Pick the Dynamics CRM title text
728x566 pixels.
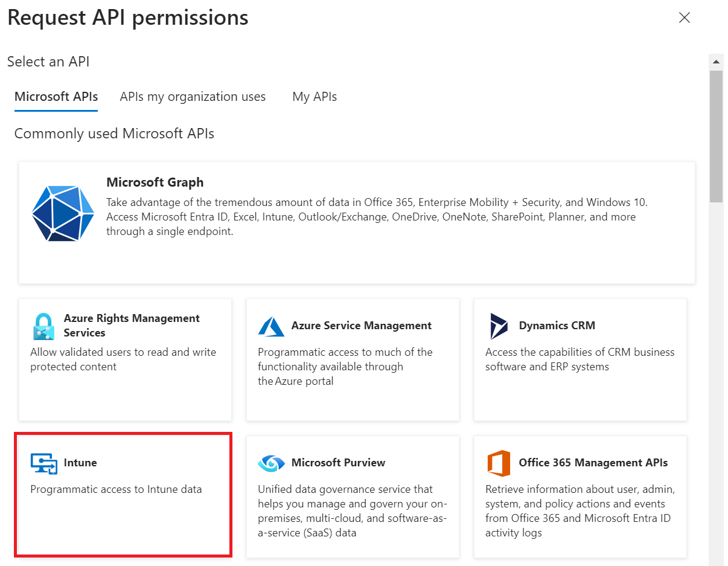[x=557, y=326]
